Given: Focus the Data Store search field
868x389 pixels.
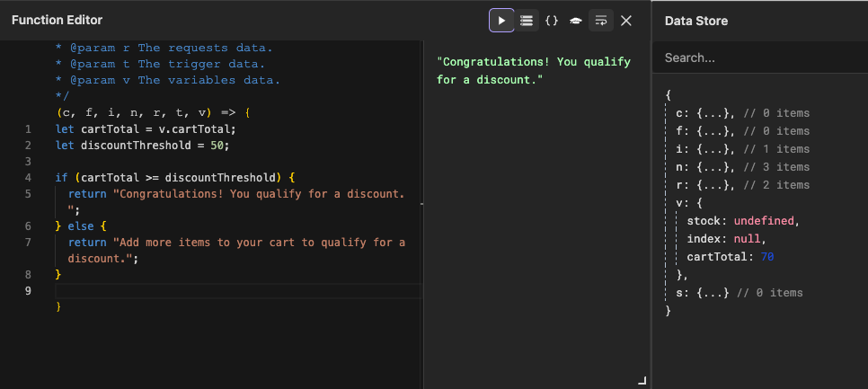Looking at the screenshot, I should click(760, 57).
